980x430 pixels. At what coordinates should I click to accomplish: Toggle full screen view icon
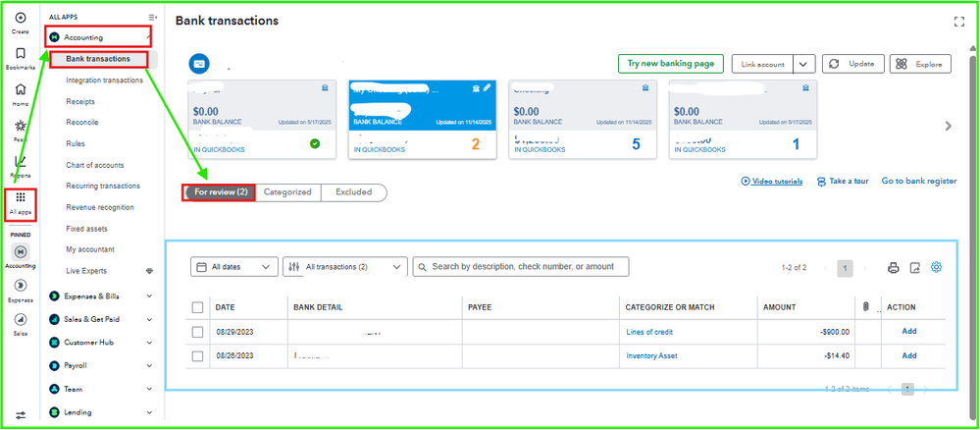click(959, 22)
